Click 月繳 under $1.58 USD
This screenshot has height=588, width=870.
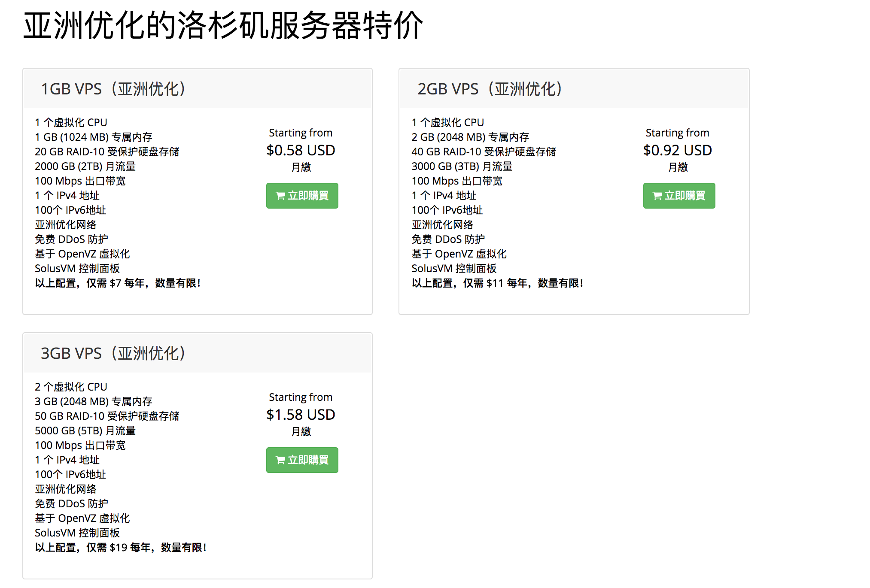301,432
